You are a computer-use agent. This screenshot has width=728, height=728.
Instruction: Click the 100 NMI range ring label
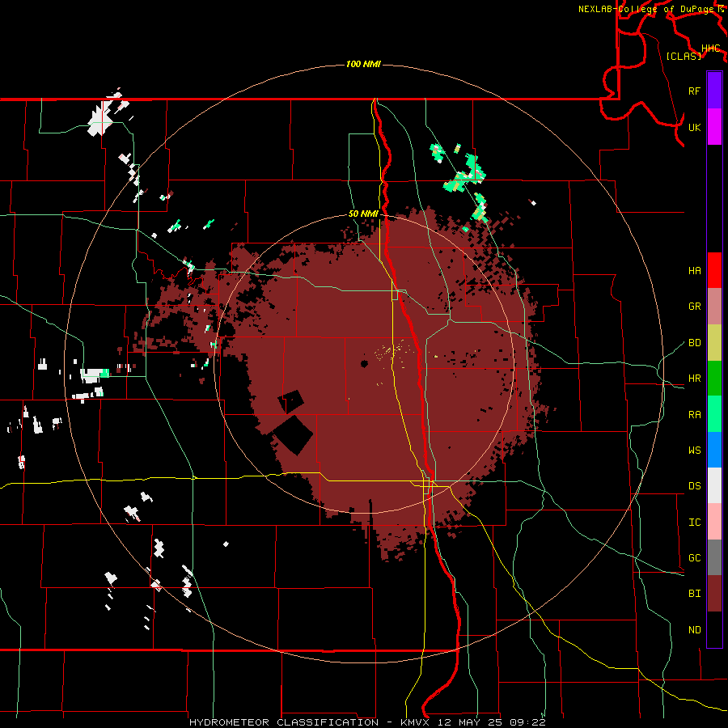[363, 64]
